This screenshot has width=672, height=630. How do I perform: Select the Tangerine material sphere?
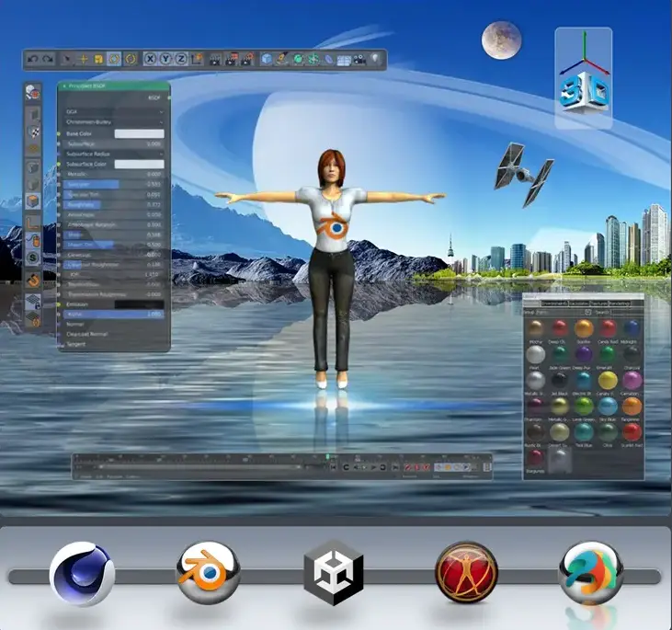pos(632,407)
